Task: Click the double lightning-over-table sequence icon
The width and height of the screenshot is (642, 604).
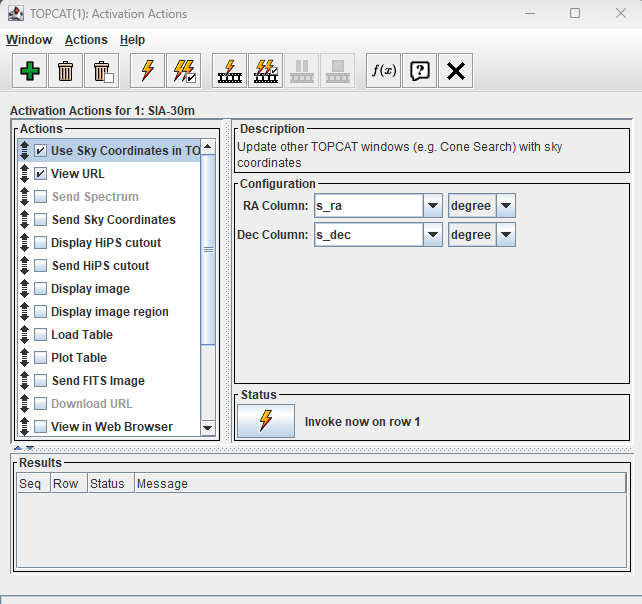Action: coord(265,71)
